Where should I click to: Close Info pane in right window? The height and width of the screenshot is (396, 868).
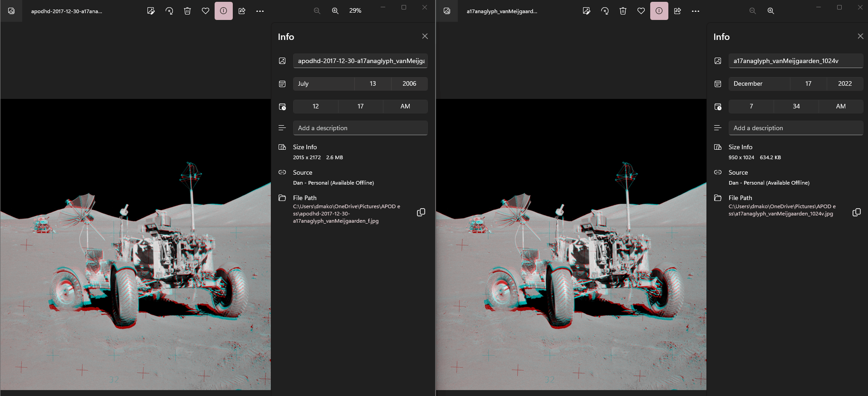pos(860,36)
